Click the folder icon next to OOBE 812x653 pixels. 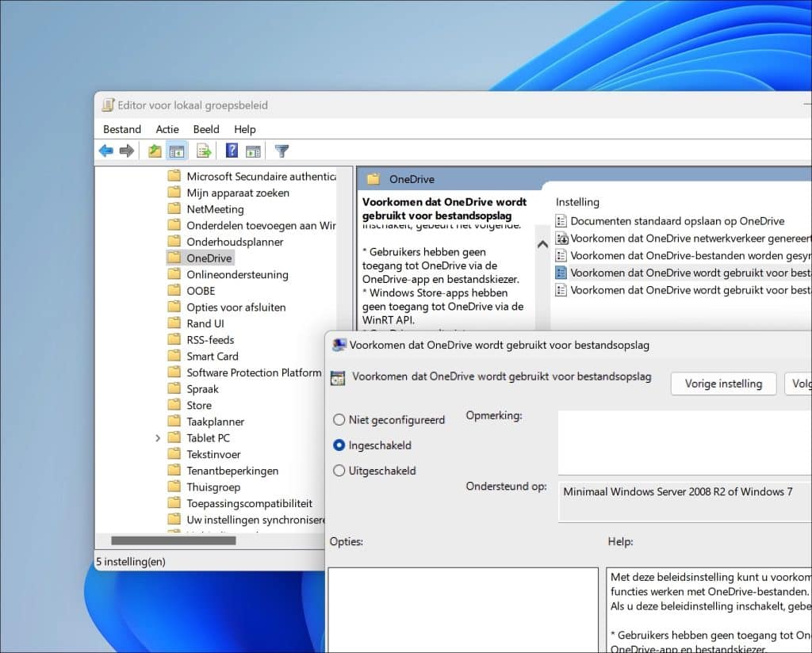(x=174, y=291)
